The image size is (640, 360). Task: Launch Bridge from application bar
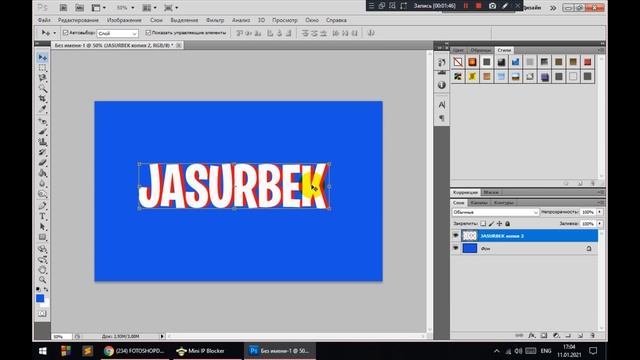coord(63,8)
